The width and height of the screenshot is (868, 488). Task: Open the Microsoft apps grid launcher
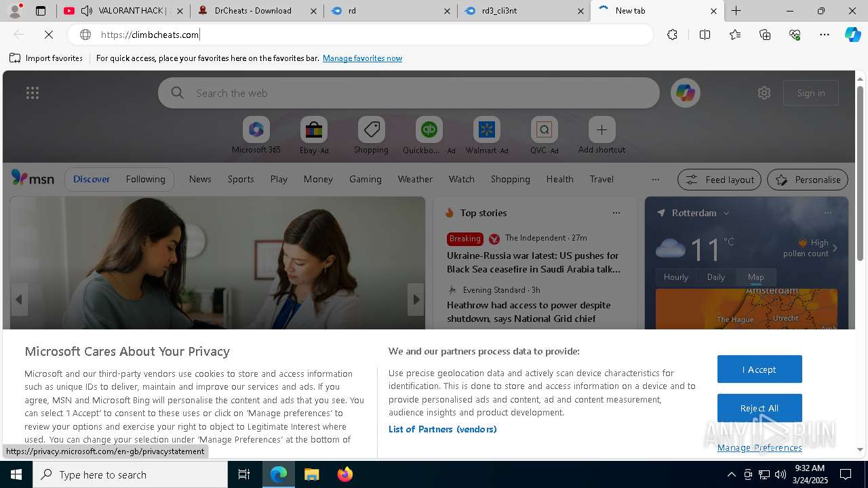pos(33,93)
